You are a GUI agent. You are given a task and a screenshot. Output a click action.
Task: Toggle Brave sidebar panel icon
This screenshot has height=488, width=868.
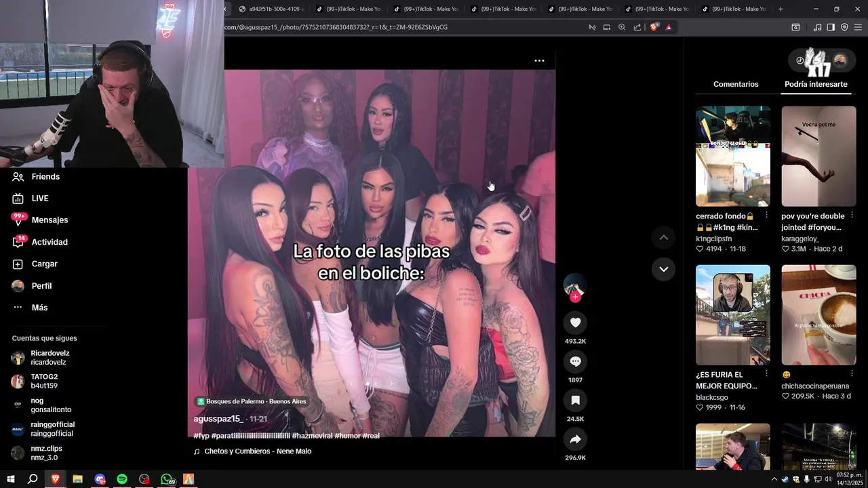coord(831,27)
